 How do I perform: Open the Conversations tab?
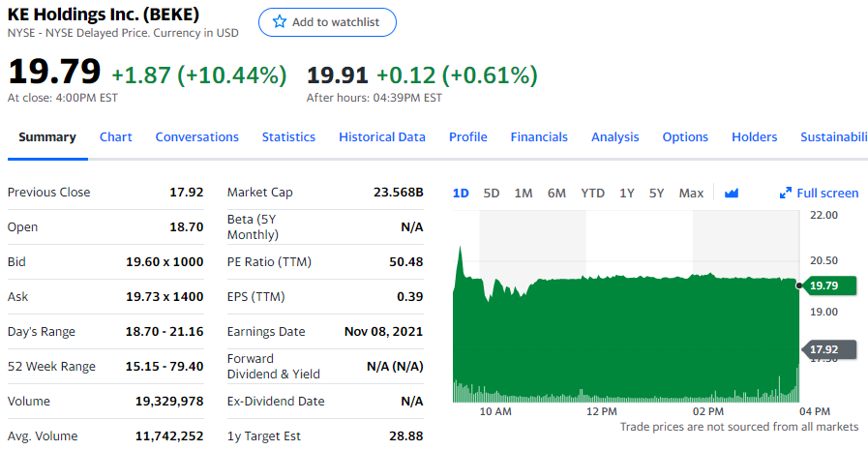point(197,137)
